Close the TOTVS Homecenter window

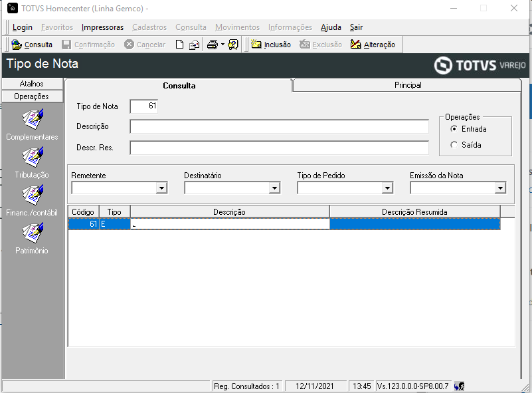514,8
